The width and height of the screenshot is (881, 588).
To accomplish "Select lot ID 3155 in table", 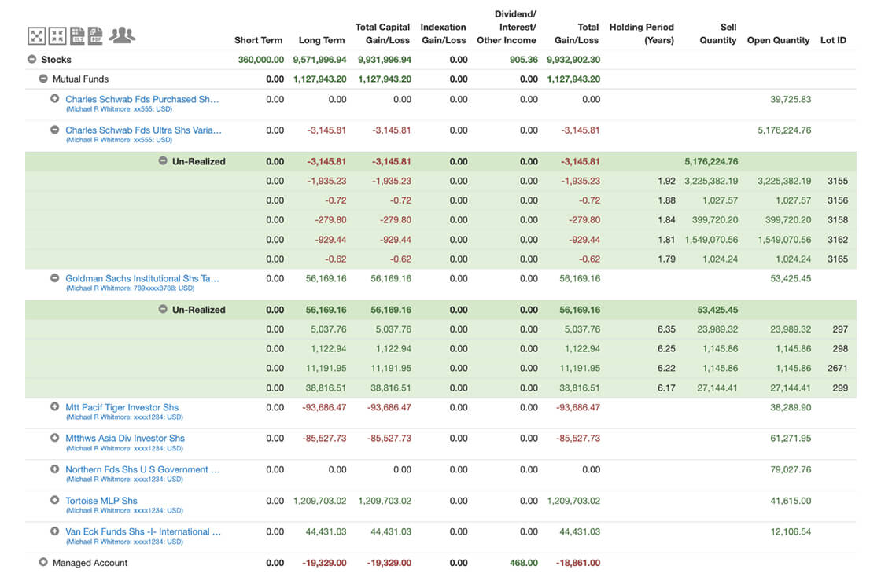I will tap(837, 181).
